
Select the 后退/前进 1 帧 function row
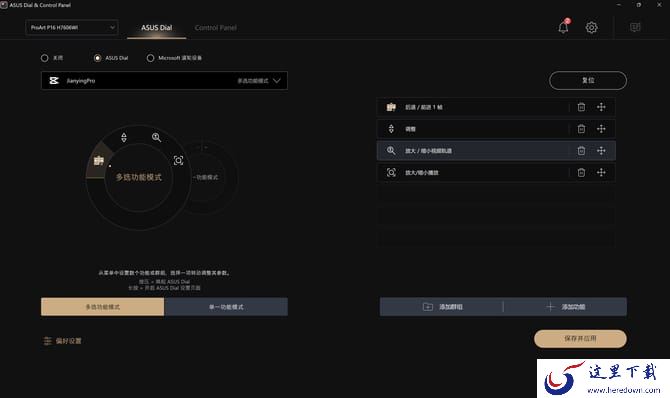[496, 107]
